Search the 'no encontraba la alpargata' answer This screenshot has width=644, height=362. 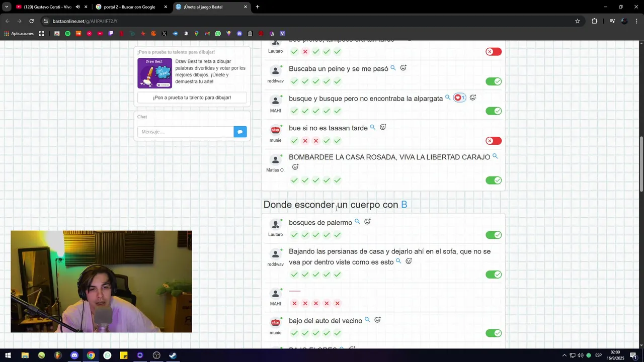click(448, 98)
